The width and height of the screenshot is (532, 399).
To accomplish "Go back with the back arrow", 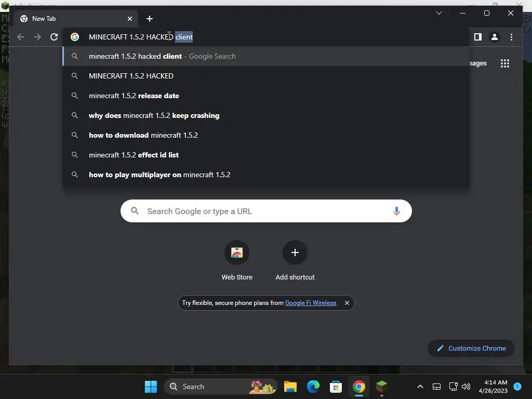I will pos(21,37).
